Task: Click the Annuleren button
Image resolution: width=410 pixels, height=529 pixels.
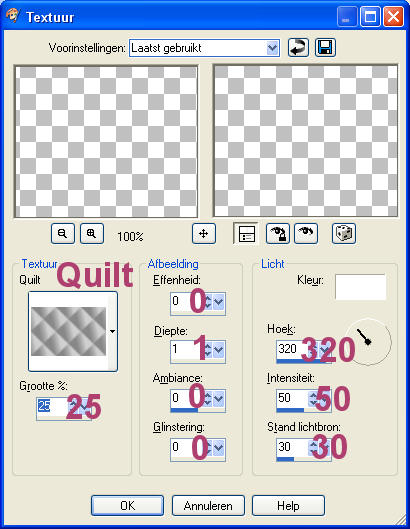Action: point(208,506)
